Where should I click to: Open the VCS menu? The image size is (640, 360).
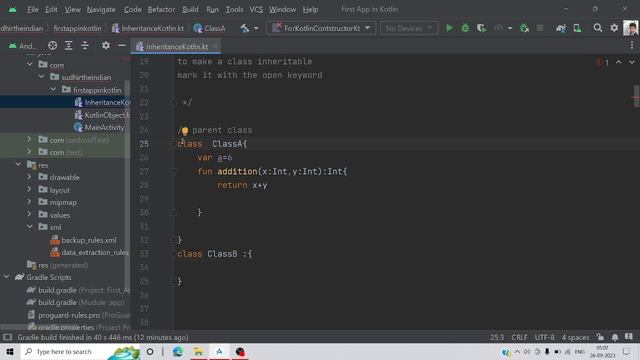click(256, 9)
